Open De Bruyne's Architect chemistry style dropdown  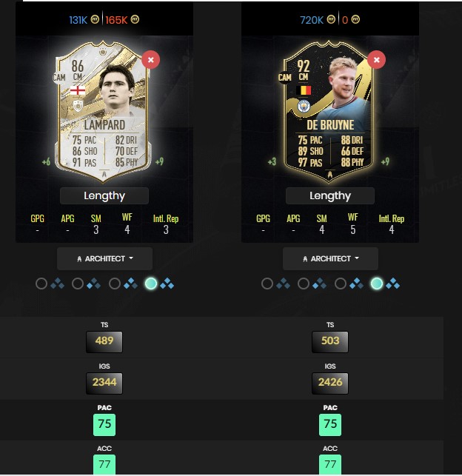(x=330, y=258)
